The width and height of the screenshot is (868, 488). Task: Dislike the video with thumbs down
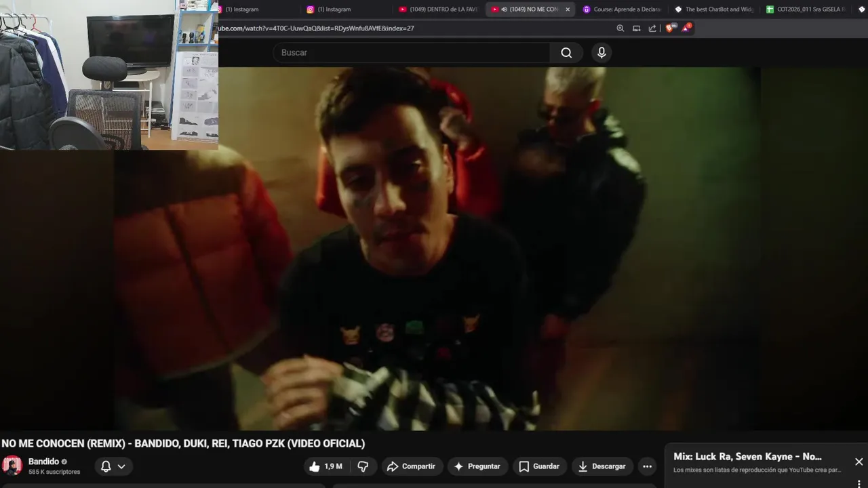tap(363, 466)
